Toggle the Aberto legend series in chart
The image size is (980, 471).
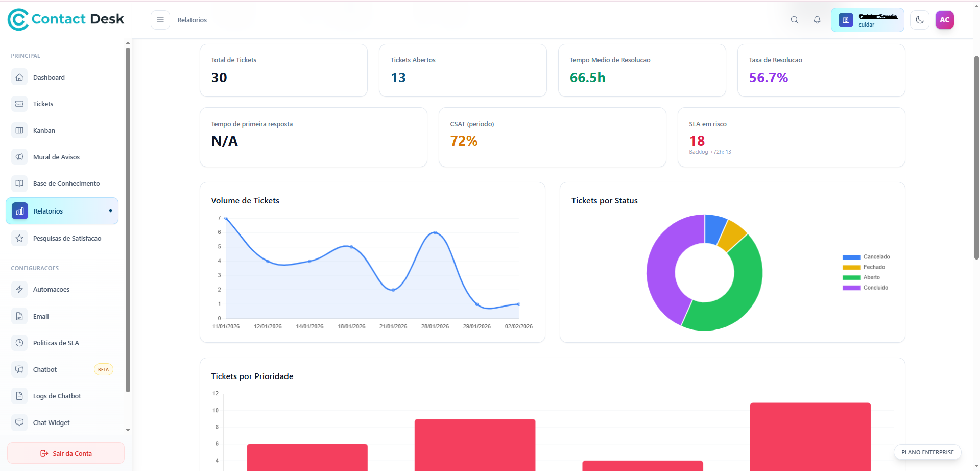coord(871,277)
